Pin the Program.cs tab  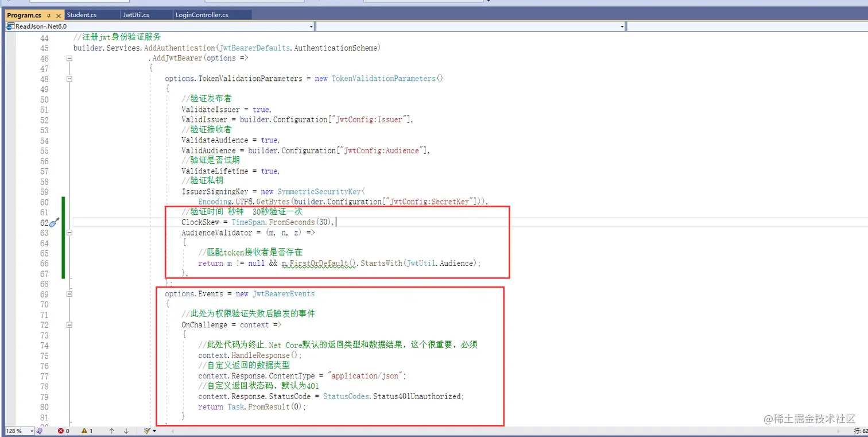coord(49,16)
